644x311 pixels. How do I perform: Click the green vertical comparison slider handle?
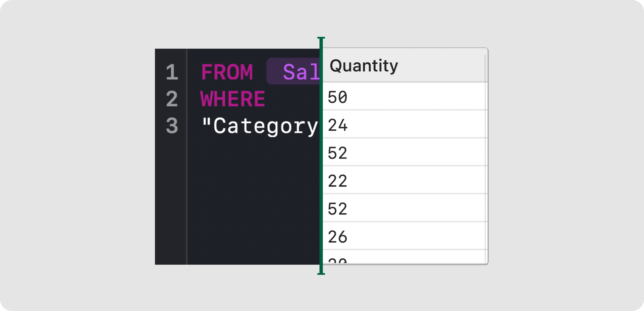tap(321, 156)
